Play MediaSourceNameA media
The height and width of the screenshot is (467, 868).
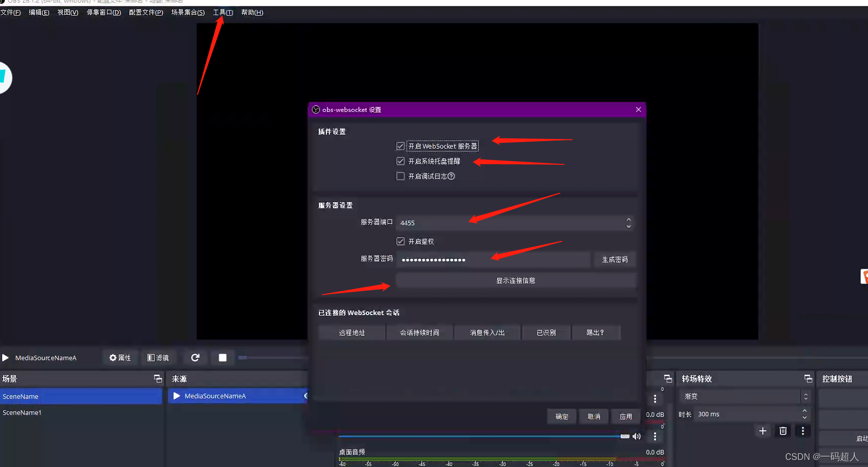pos(5,358)
